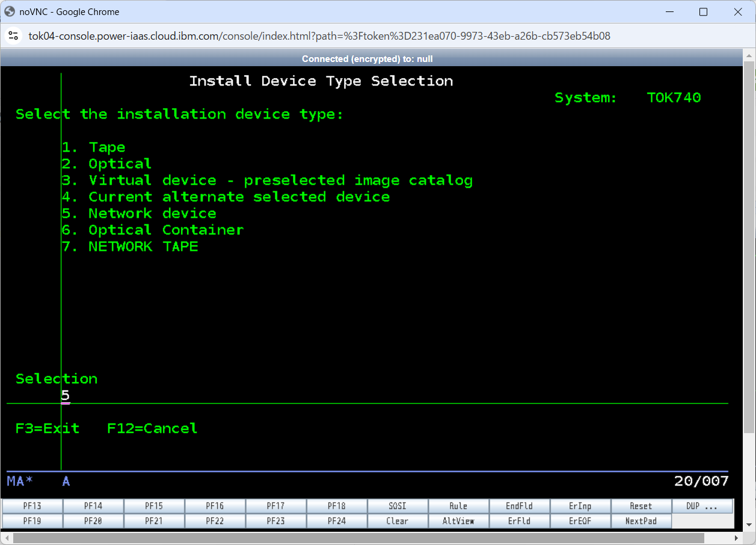Maximize the noVNC Chrome window
The height and width of the screenshot is (545, 756).
coord(703,12)
